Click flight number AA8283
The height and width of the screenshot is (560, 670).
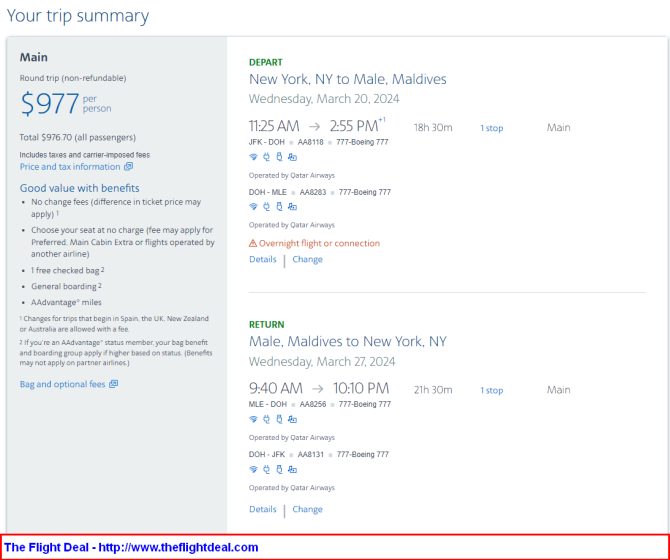click(x=313, y=192)
